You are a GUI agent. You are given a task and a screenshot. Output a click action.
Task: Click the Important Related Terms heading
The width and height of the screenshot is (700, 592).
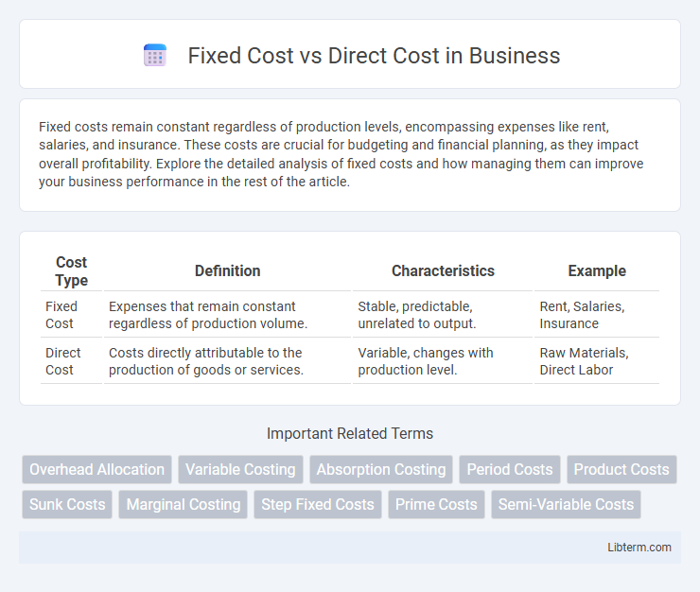tap(350, 433)
